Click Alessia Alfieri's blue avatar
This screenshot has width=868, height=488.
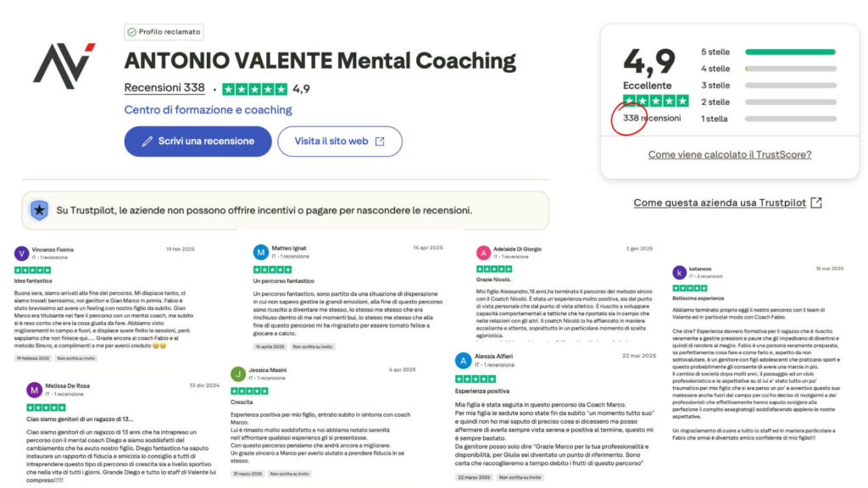462,360
